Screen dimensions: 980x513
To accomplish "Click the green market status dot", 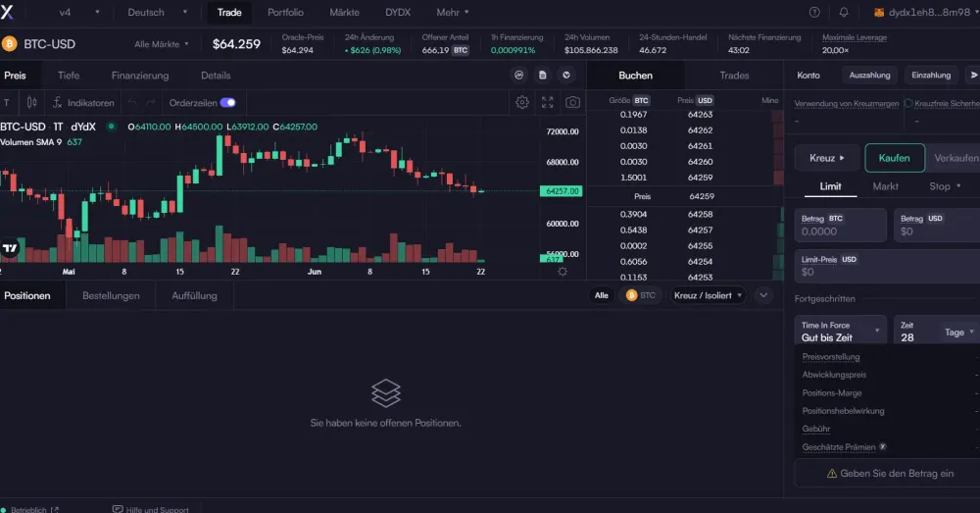I will click(112, 127).
